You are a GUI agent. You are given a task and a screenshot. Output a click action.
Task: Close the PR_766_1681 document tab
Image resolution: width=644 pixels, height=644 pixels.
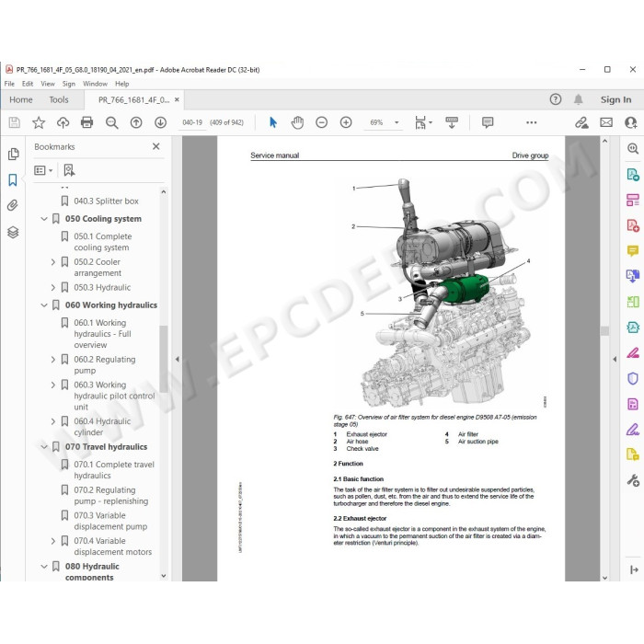[177, 99]
